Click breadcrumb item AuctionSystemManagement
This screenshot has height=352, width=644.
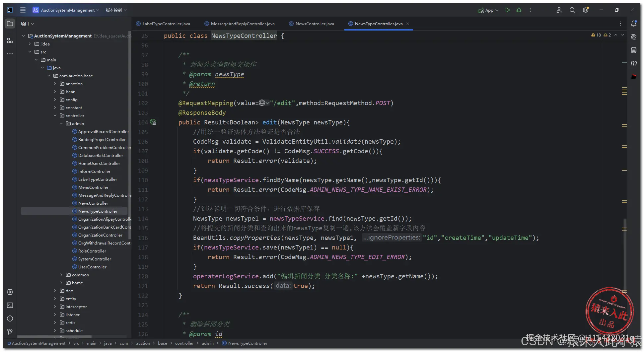tap(36, 343)
